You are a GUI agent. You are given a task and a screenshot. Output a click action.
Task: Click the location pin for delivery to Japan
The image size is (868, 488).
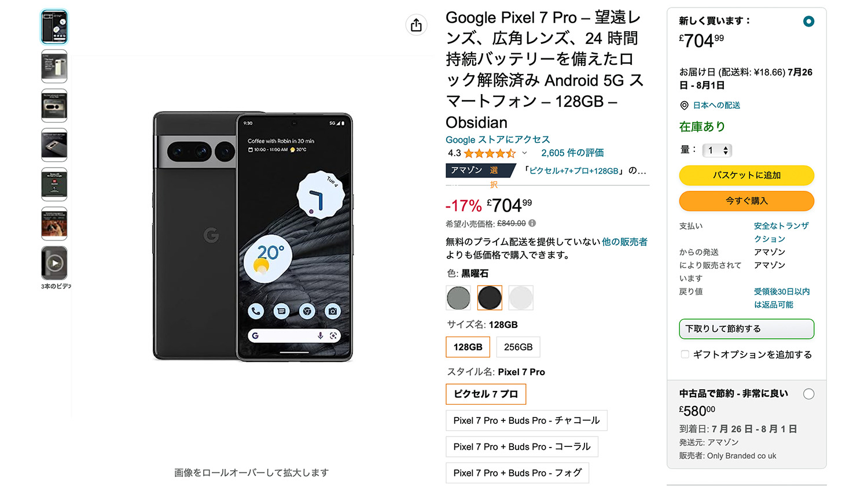point(684,105)
